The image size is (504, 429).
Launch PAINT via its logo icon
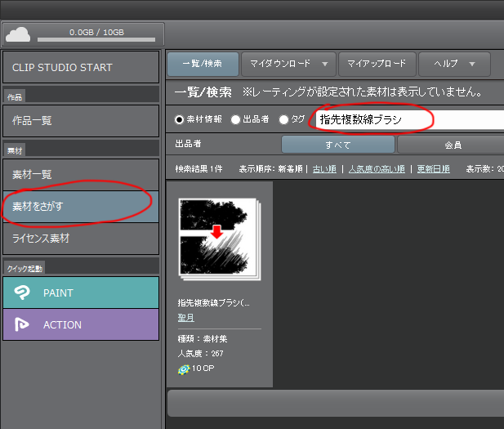tap(22, 293)
